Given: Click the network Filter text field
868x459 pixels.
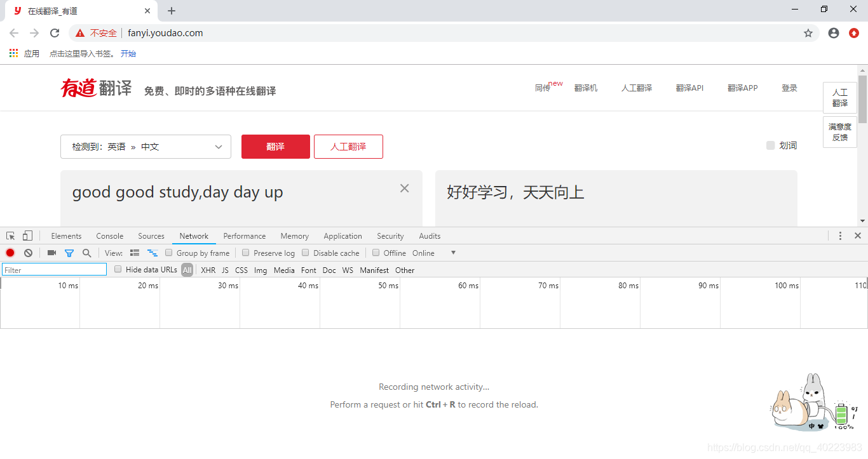Looking at the screenshot, I should point(55,270).
